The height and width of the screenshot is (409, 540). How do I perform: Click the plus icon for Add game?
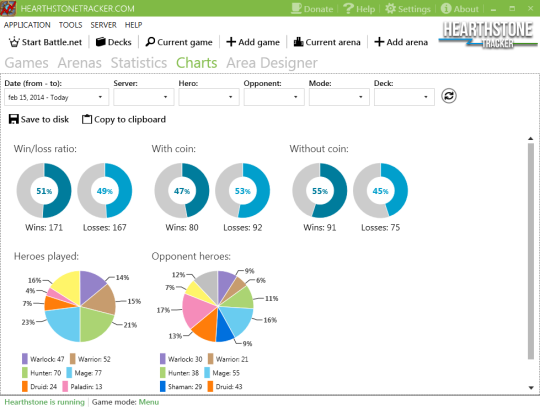(x=231, y=42)
